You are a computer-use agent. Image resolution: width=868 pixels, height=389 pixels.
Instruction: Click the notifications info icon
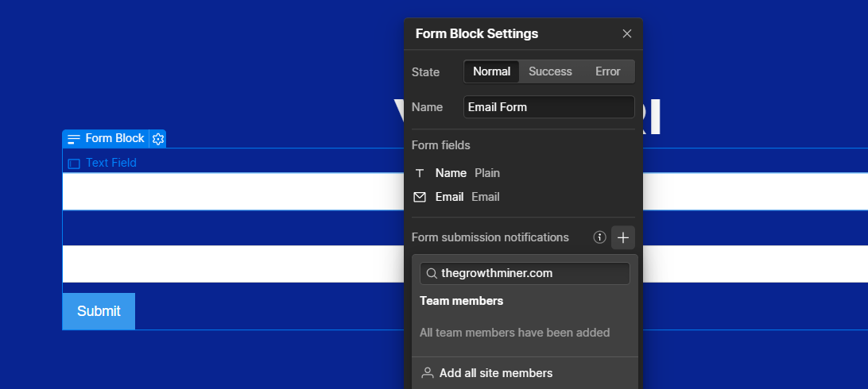tap(599, 237)
